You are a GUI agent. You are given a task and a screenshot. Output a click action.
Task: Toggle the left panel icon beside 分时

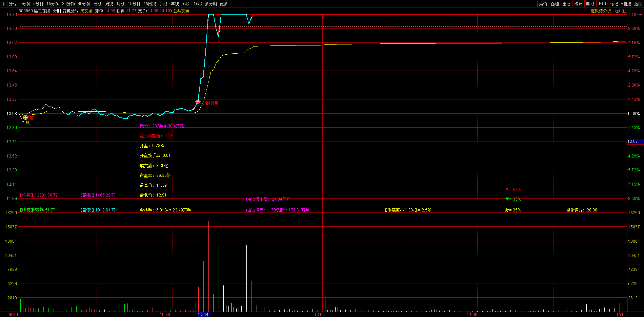(x=3, y=4)
